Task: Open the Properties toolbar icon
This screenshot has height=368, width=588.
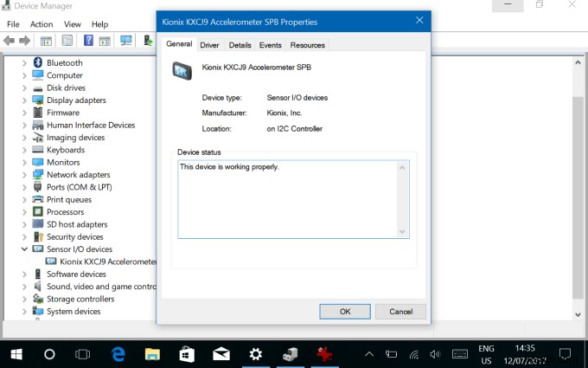Action: [x=67, y=40]
